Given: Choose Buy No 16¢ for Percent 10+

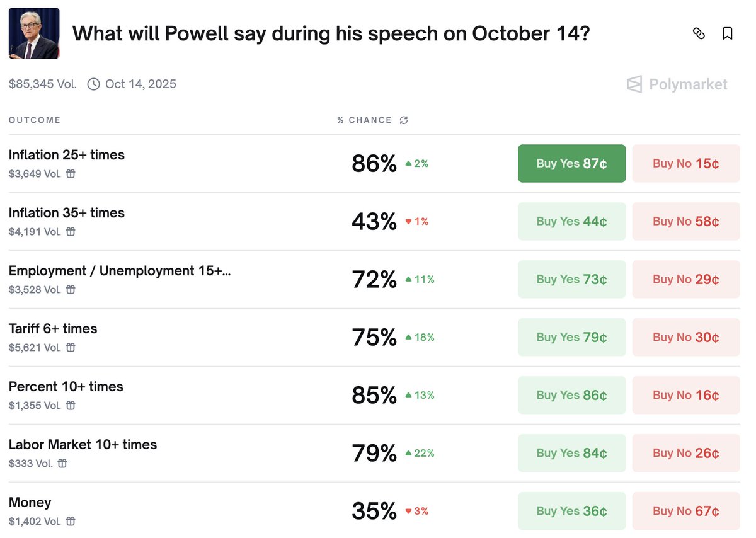Looking at the screenshot, I should tap(685, 396).
